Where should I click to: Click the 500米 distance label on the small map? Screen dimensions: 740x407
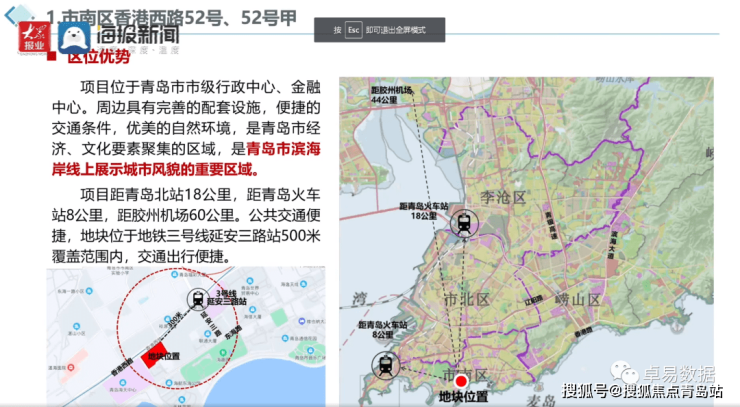coord(175,320)
